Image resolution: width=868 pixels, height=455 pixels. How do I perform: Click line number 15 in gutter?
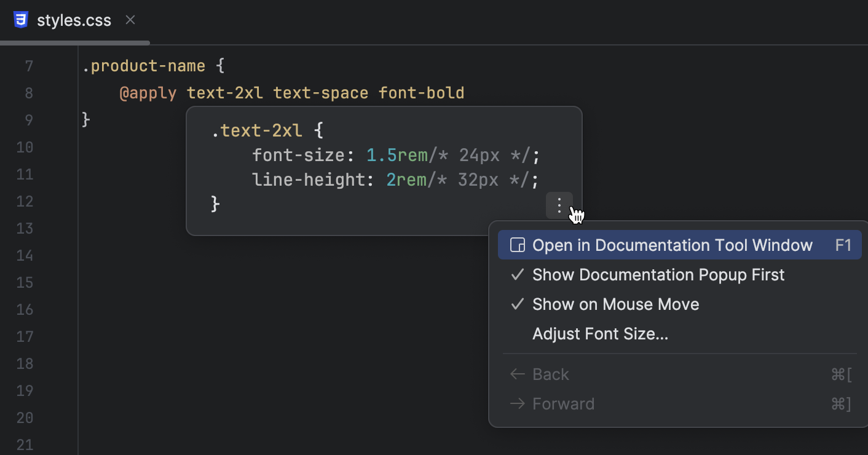25,282
